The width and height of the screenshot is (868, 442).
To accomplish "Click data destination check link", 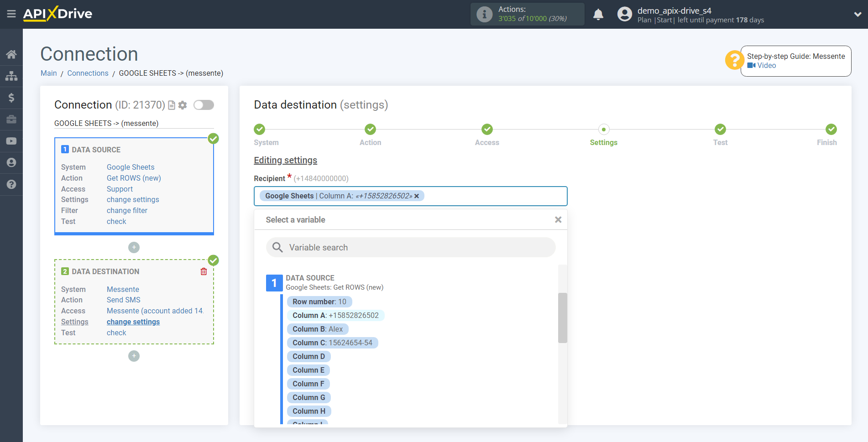I will coord(116,333).
